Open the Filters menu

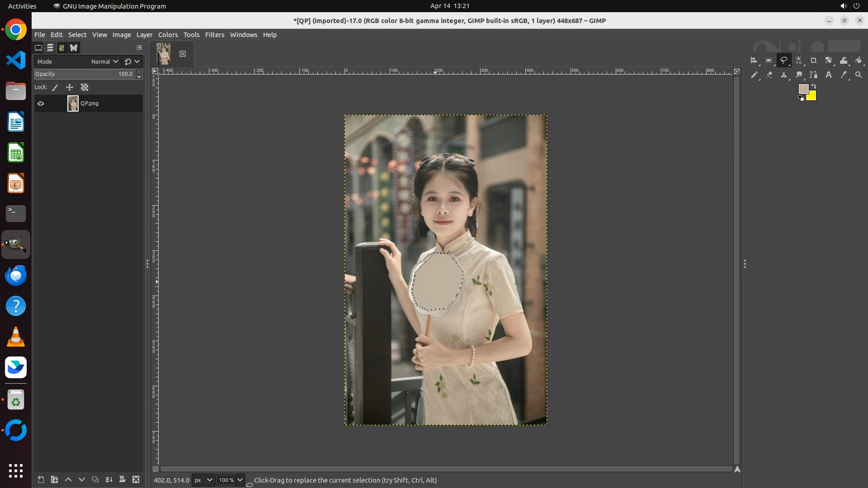coord(214,35)
